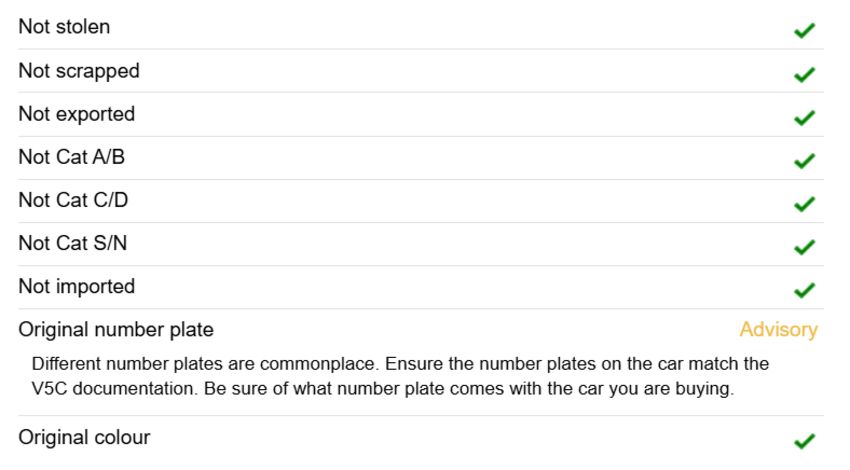
Task: Select the Not Cat A/B label
Action: pyautogui.click(x=72, y=157)
